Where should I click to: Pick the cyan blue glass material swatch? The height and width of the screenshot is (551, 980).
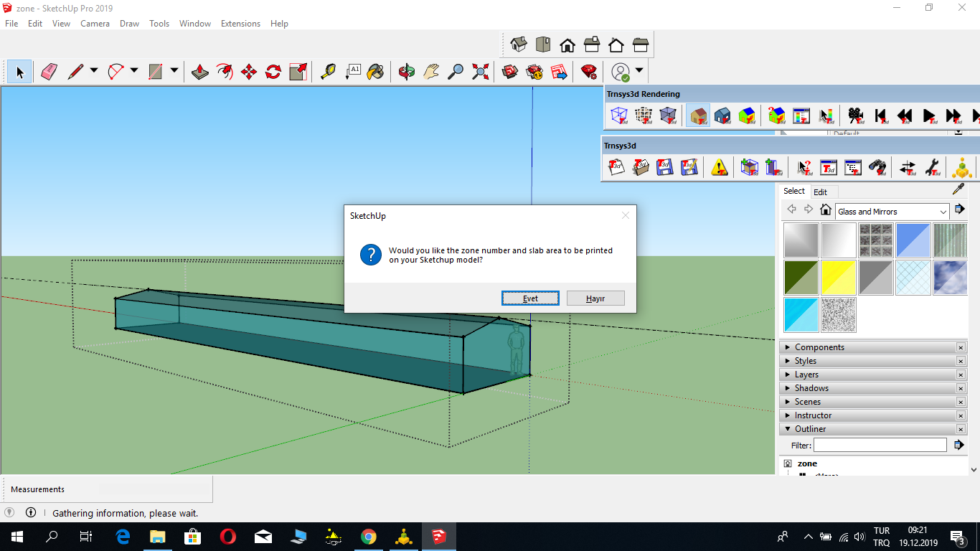tap(801, 315)
